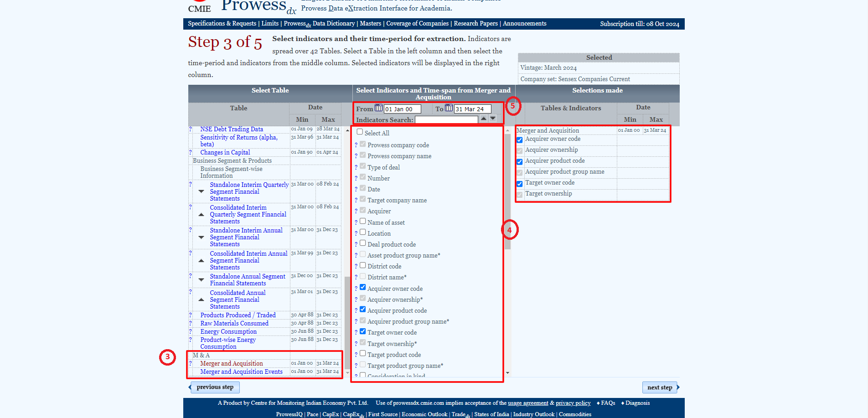Open the privacy policy link

573,403
